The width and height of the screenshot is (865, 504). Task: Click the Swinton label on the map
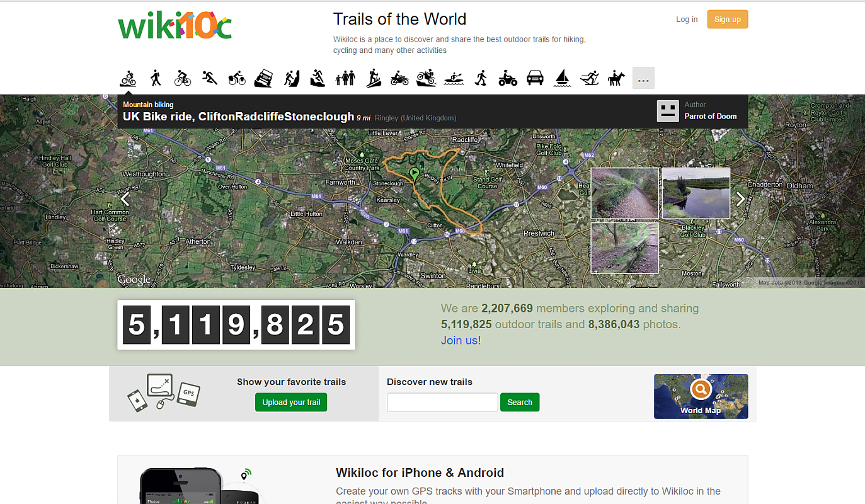coord(433,276)
